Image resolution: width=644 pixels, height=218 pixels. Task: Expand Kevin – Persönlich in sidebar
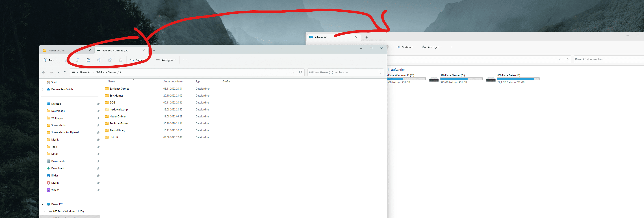pyautogui.click(x=43, y=89)
